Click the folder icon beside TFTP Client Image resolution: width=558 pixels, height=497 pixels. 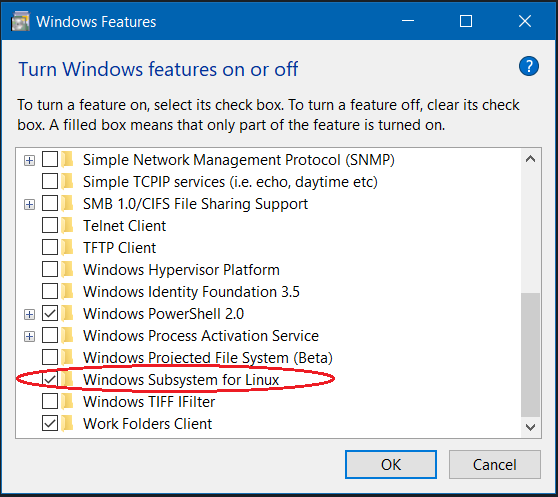pyautogui.click(x=67, y=248)
